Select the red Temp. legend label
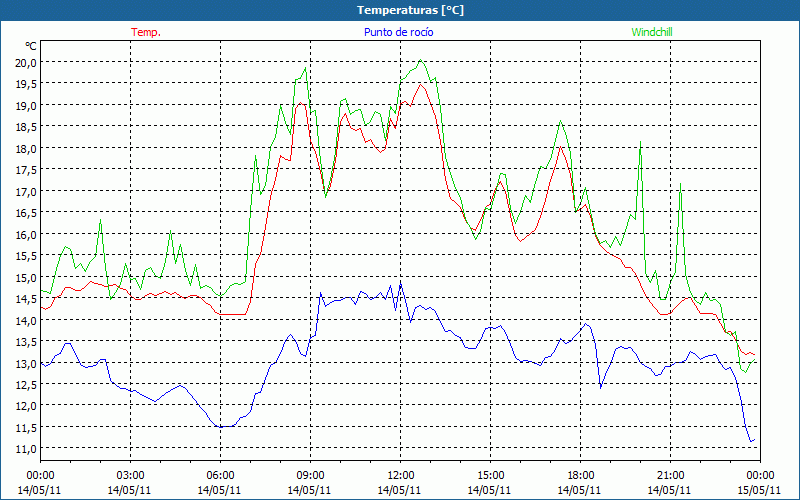Screen dimensions: 800x500 click(x=145, y=32)
